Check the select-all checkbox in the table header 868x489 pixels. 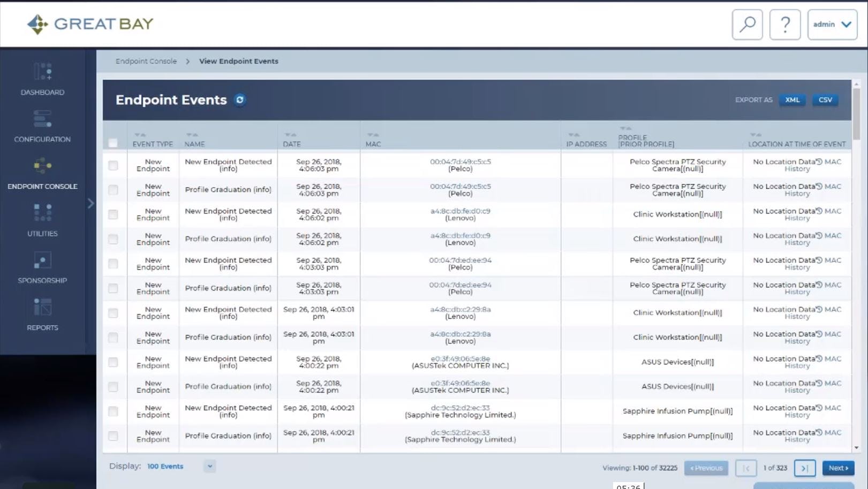[x=113, y=143]
